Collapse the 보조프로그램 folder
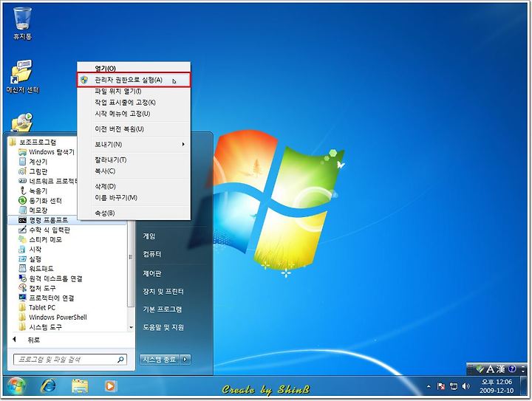Image resolution: width=532 pixels, height=401 pixels. [33, 142]
